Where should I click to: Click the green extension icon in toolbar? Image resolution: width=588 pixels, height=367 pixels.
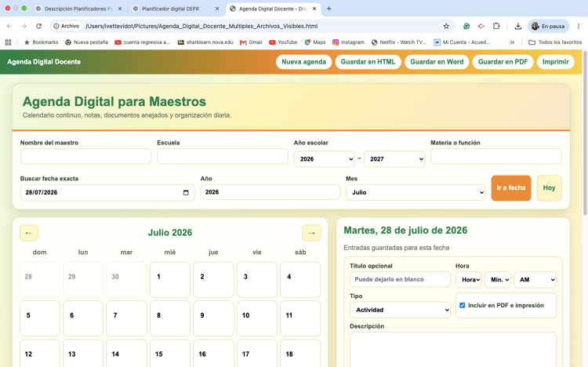(466, 26)
